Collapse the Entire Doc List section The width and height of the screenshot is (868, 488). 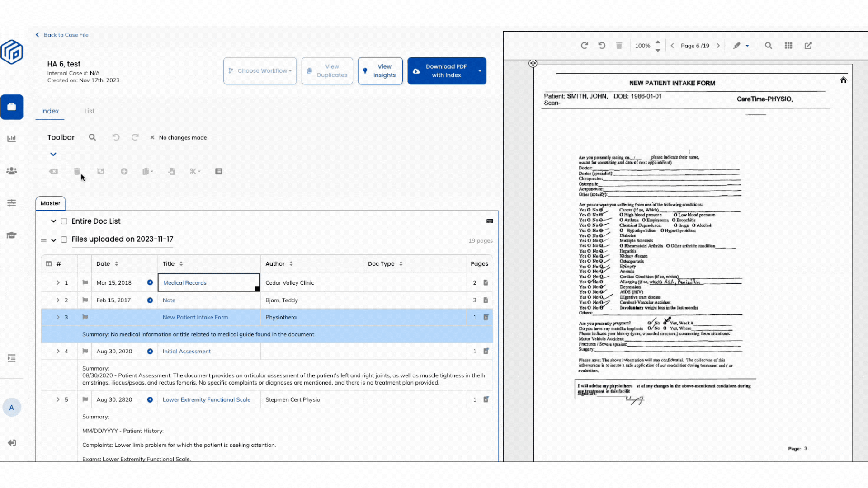click(x=53, y=221)
